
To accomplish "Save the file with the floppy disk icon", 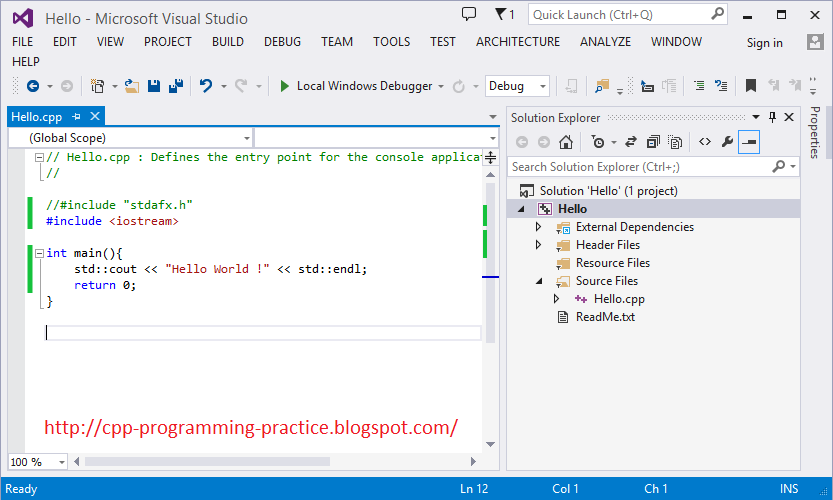I will 154,86.
